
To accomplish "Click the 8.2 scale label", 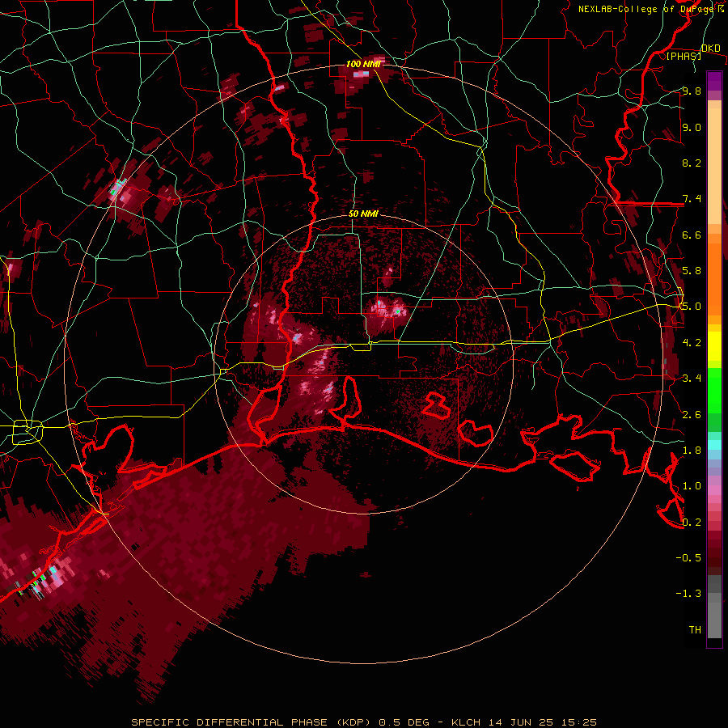I will pos(692,163).
